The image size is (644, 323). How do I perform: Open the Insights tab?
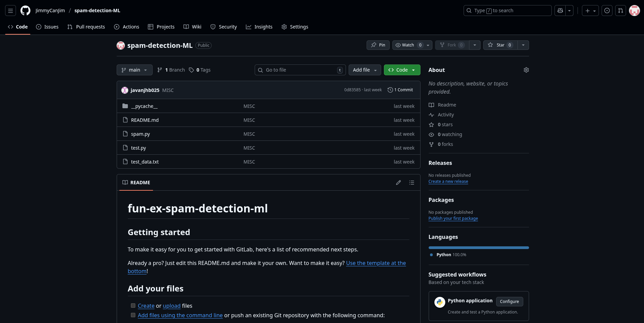[x=259, y=26]
